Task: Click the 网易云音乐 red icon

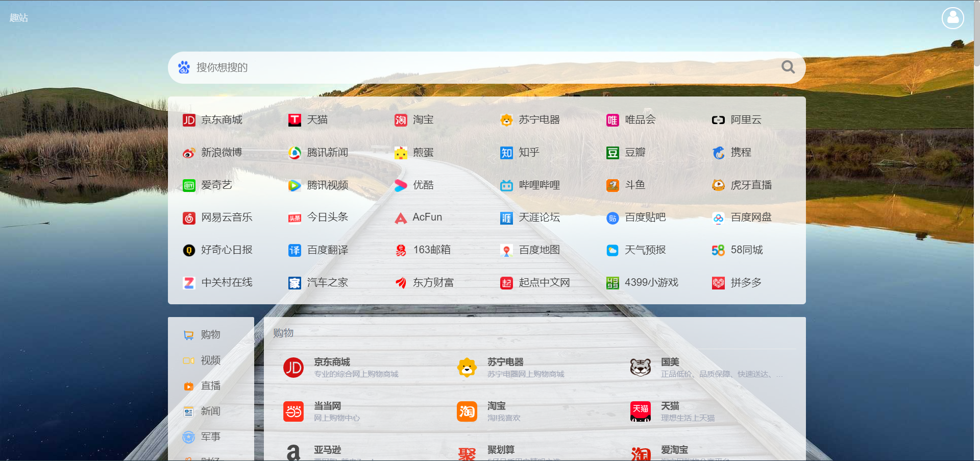Action: (189, 218)
